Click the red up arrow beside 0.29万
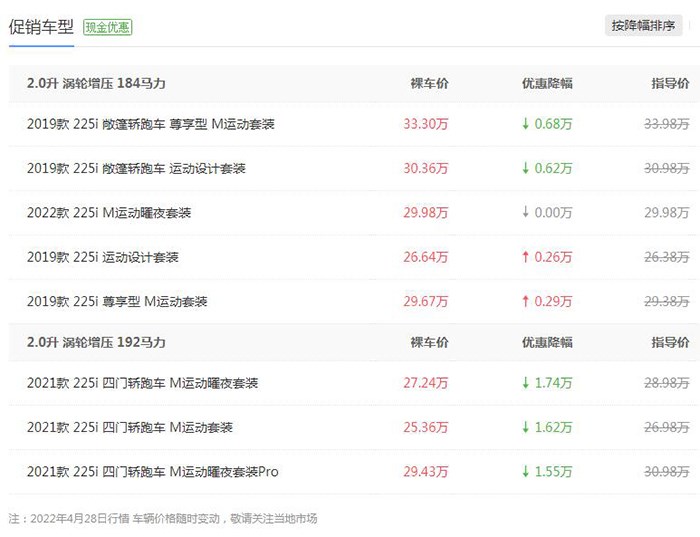700x537 pixels. click(525, 301)
